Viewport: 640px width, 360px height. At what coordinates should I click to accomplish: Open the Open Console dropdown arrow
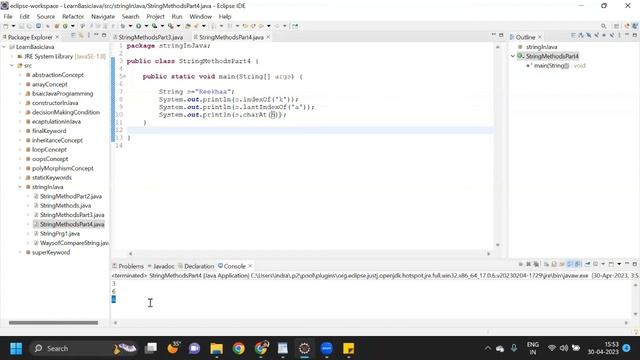point(619,264)
